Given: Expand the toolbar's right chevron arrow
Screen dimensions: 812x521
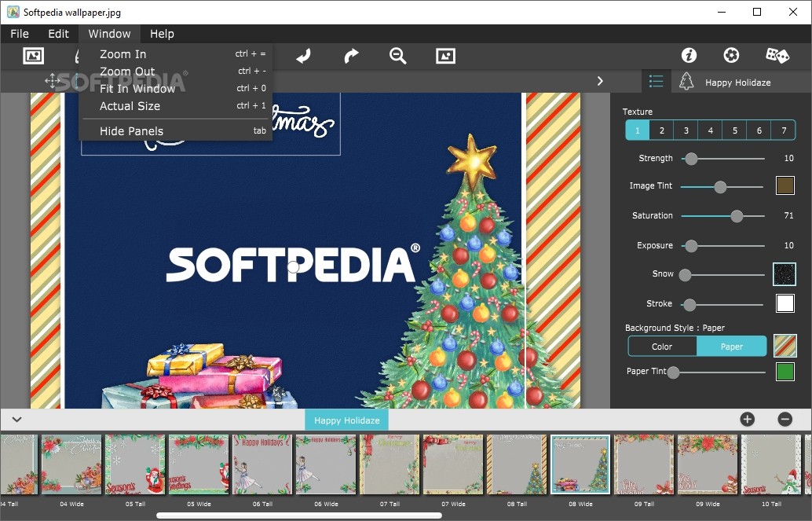Looking at the screenshot, I should pos(600,81).
